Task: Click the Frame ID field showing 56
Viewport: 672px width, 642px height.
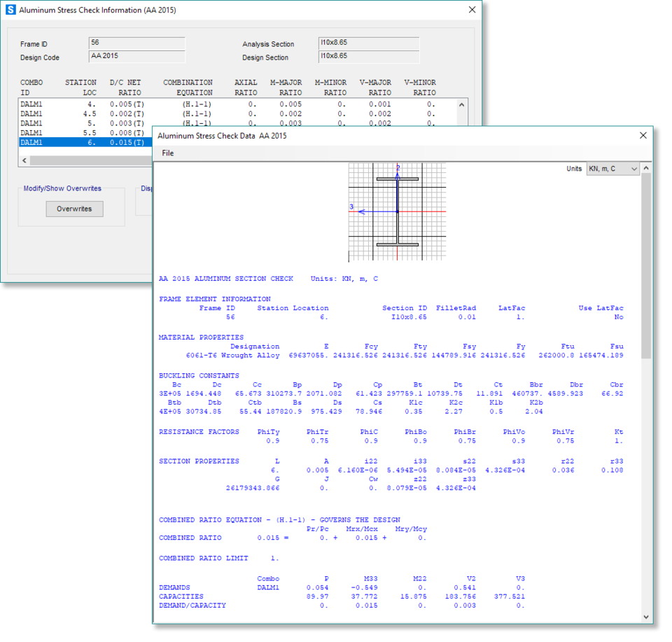Action: click(x=137, y=43)
